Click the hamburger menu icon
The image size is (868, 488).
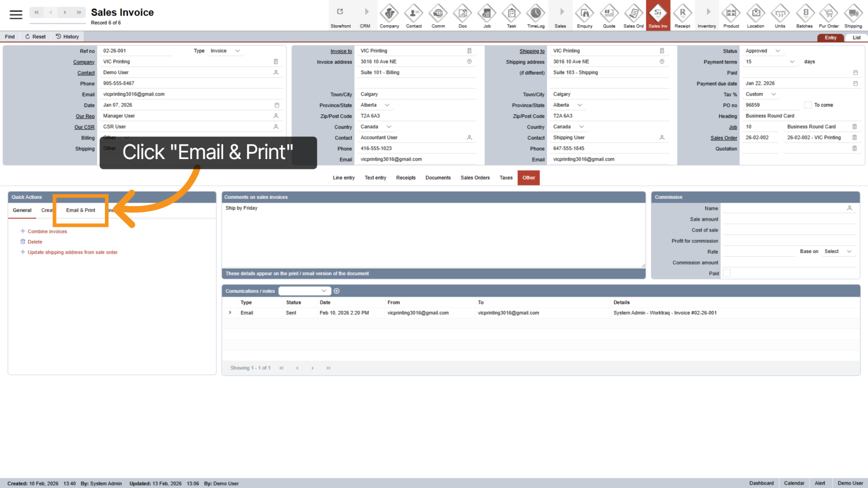(x=16, y=14)
